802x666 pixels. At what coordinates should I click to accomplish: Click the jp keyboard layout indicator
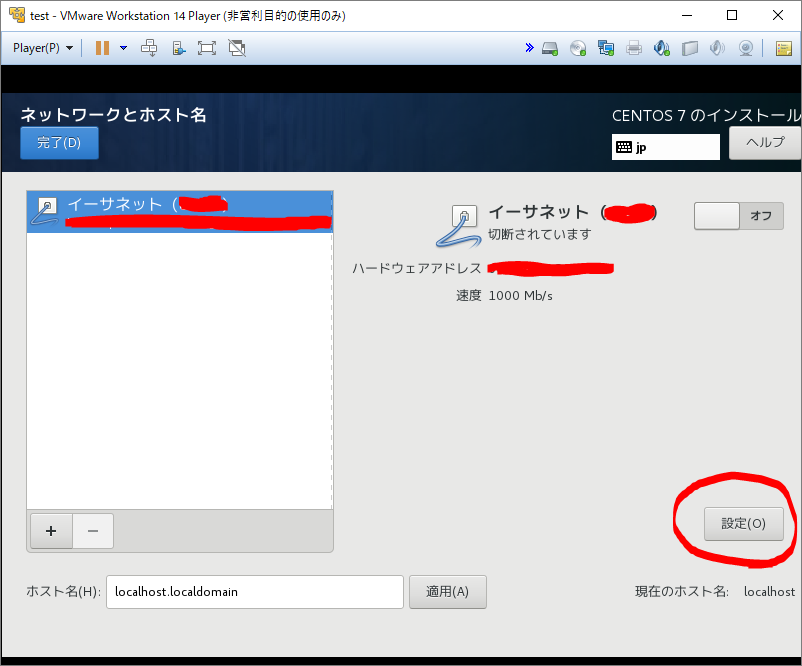(665, 147)
